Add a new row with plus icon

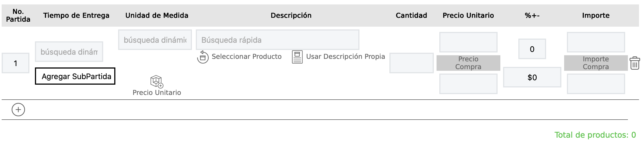[x=18, y=110]
